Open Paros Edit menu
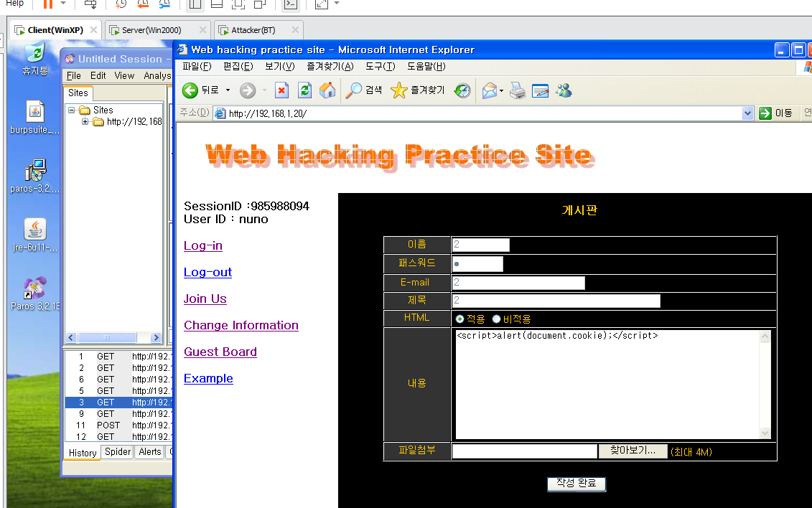 tap(98, 76)
